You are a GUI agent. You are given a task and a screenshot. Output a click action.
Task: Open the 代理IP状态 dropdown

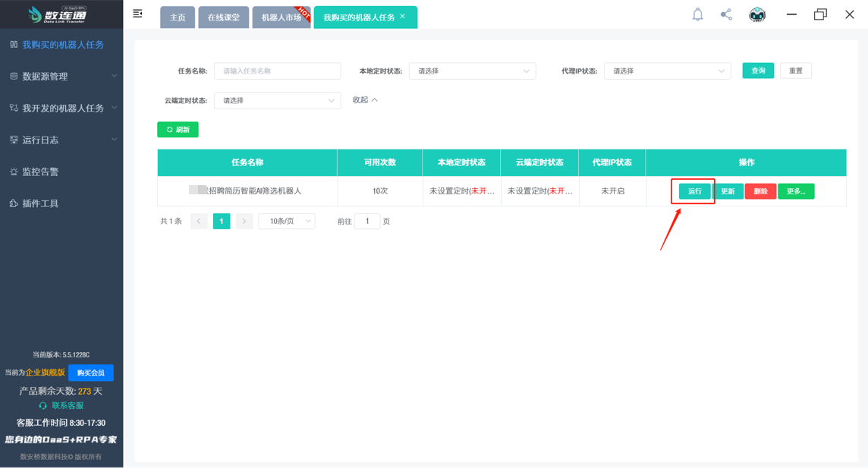(667, 71)
